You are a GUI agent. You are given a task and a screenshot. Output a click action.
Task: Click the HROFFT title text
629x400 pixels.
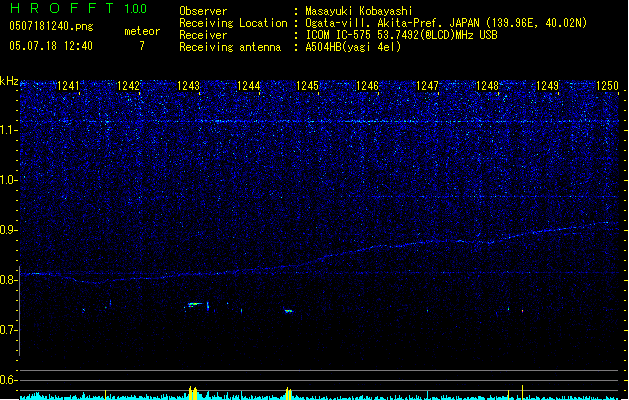pyautogui.click(x=60, y=9)
